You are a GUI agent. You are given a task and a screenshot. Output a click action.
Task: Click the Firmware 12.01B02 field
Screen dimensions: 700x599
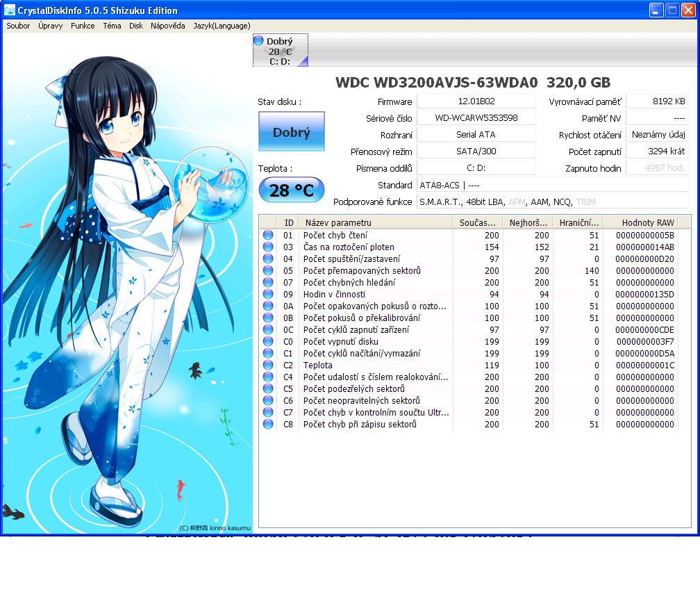pyautogui.click(x=476, y=101)
